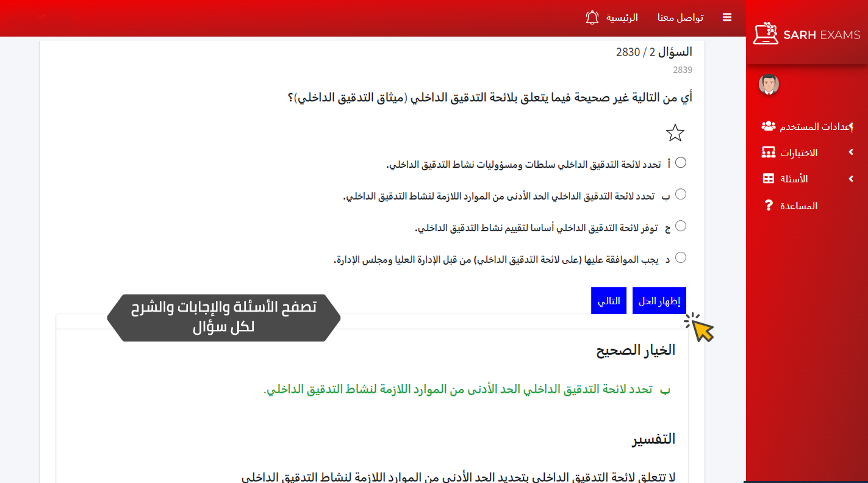Open تواصل معنا contact nav link
The width and height of the screenshot is (868, 483).
[x=680, y=18]
